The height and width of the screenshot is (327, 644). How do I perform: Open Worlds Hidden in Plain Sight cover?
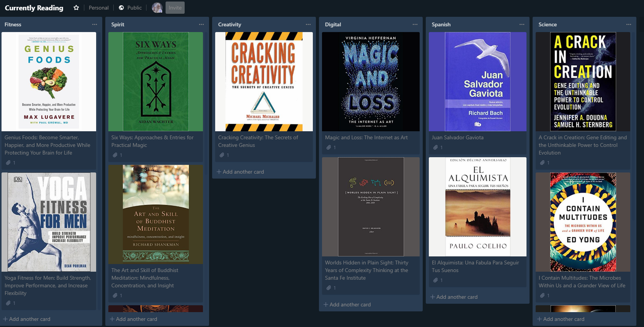coord(371,207)
